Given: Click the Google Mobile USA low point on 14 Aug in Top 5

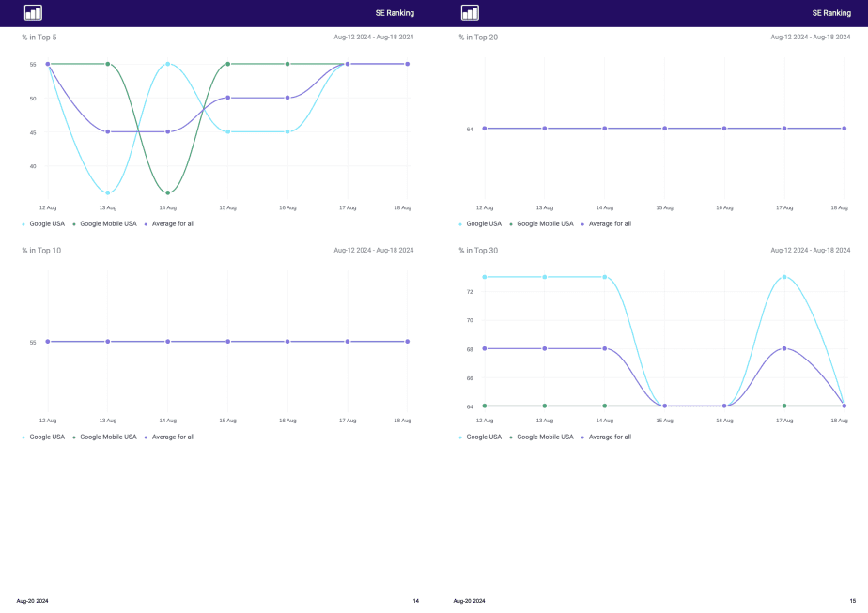Looking at the screenshot, I should point(168,192).
